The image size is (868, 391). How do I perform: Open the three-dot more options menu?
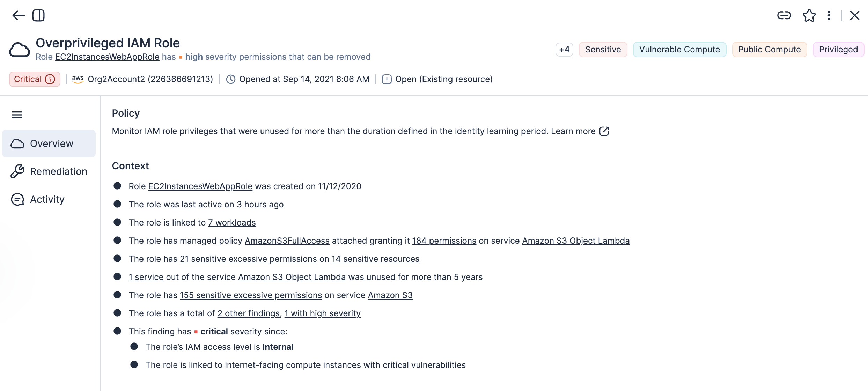829,15
